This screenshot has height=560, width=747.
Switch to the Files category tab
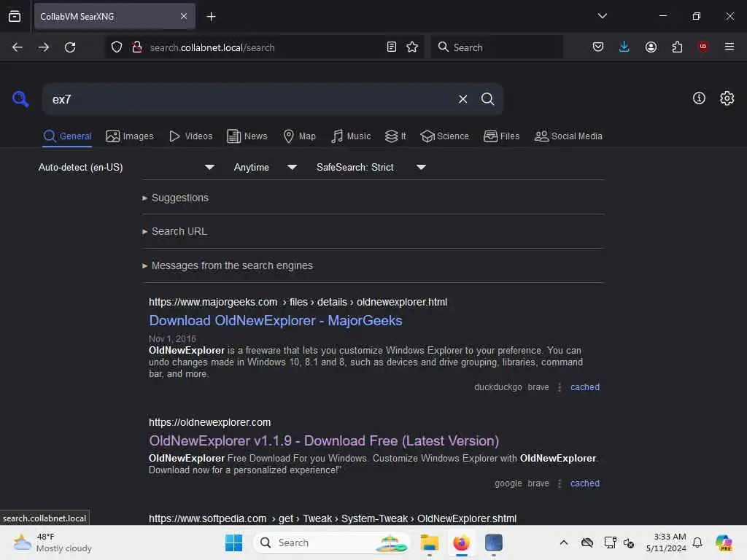click(x=501, y=136)
